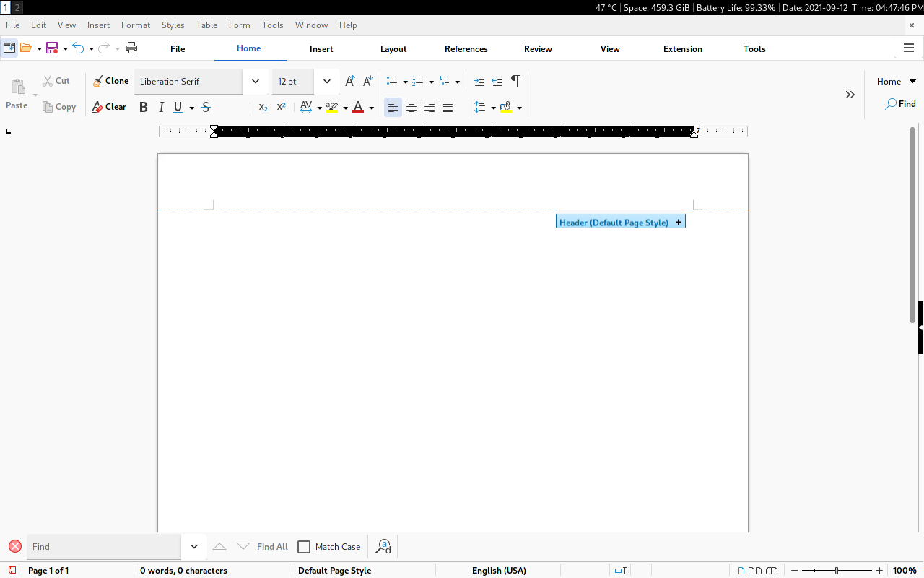Expand the hidden toolbar items chevron

click(x=850, y=95)
